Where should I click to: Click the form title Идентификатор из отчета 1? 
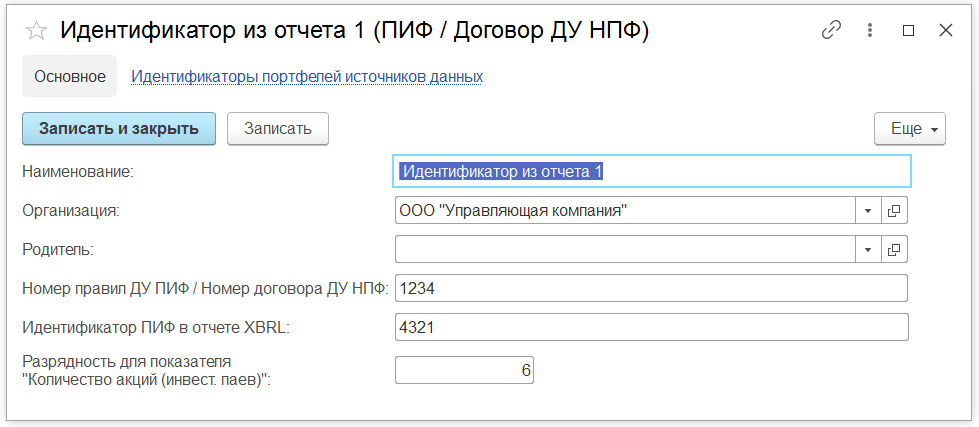click(x=354, y=31)
